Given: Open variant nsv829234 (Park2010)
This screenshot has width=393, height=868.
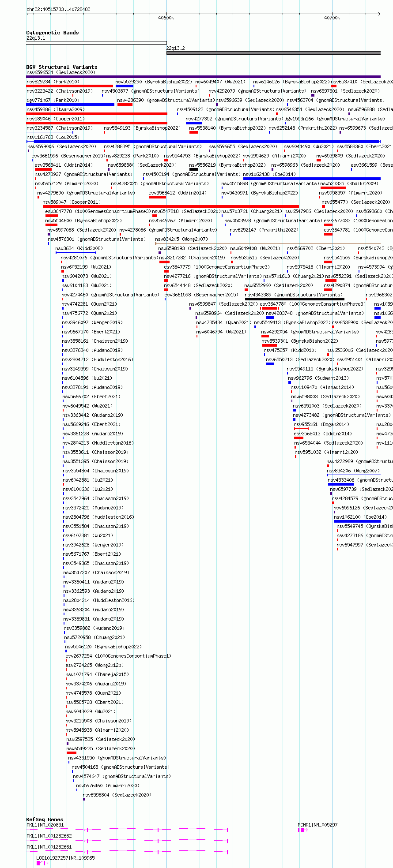Looking at the screenshot, I should point(53,82).
